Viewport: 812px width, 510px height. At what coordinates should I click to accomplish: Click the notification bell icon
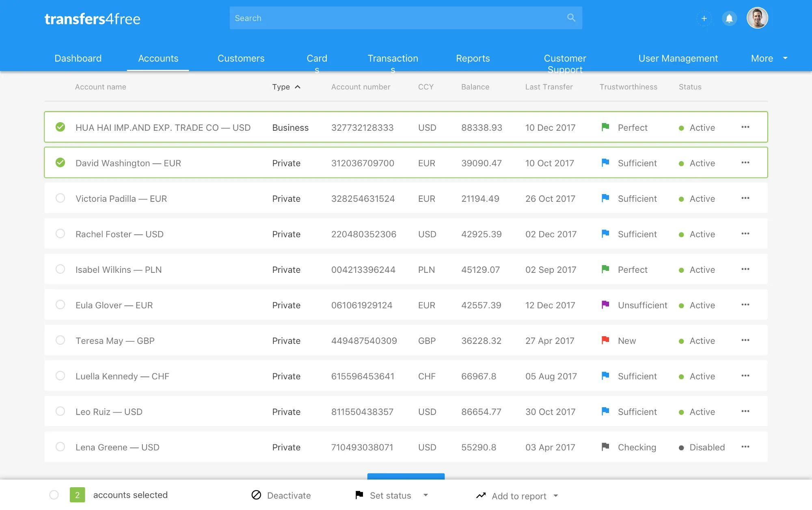pyautogui.click(x=729, y=17)
